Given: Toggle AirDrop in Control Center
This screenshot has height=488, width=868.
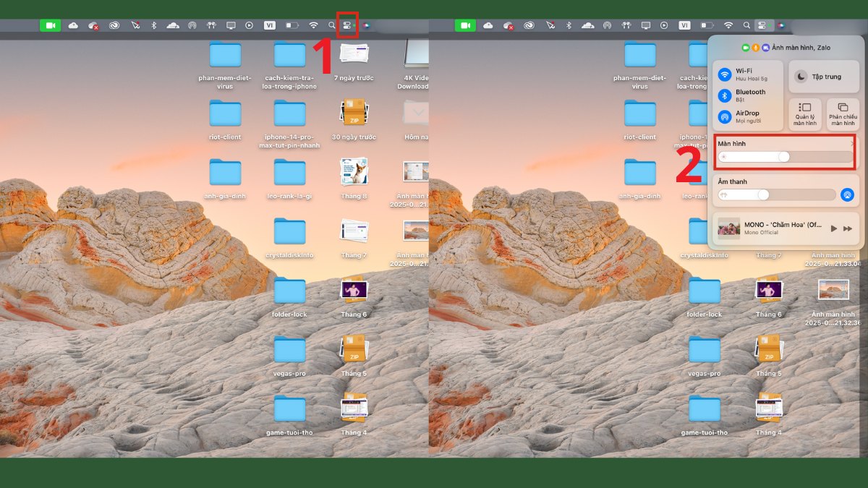Looking at the screenshot, I should (725, 116).
